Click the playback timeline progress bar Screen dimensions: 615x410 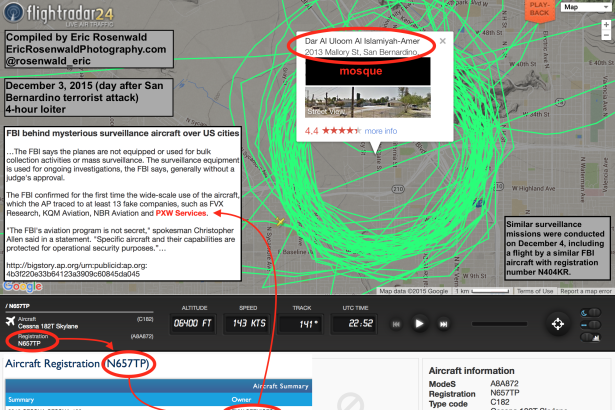[499, 324]
